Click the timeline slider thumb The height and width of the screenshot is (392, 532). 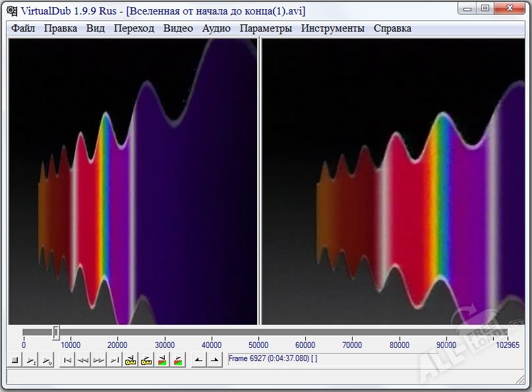click(x=56, y=333)
